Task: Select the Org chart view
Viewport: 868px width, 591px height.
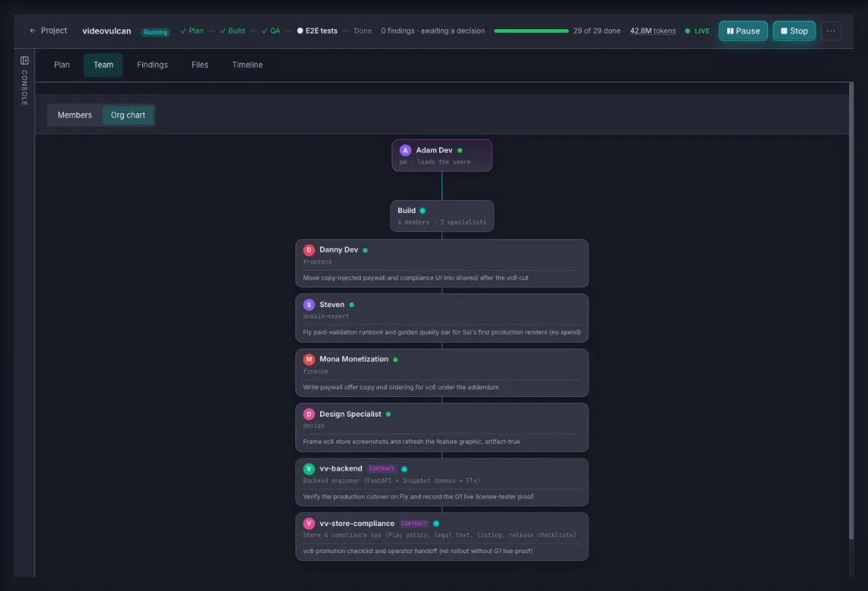Action: 128,115
